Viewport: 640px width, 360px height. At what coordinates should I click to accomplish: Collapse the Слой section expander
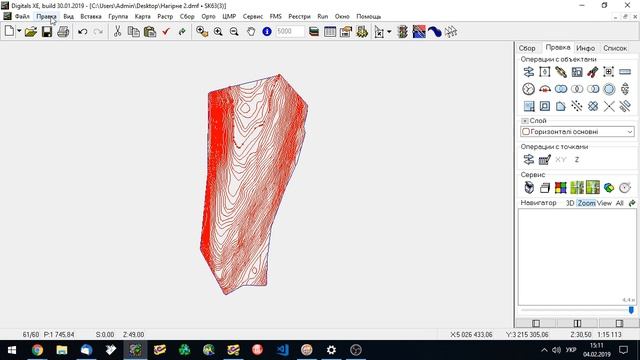(x=524, y=121)
